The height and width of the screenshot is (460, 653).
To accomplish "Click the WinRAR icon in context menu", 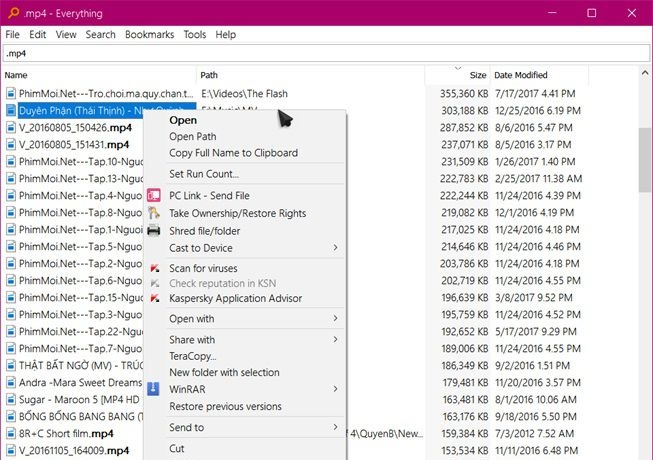I will click(x=154, y=388).
